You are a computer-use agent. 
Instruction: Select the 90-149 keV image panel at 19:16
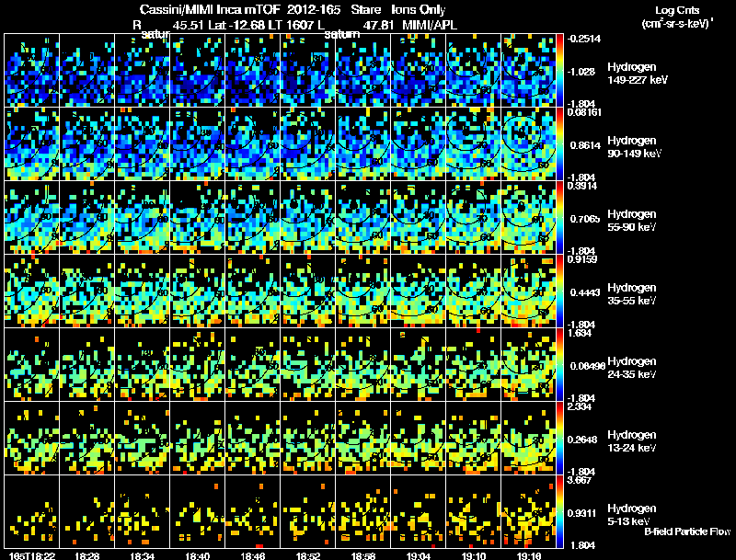[528, 144]
